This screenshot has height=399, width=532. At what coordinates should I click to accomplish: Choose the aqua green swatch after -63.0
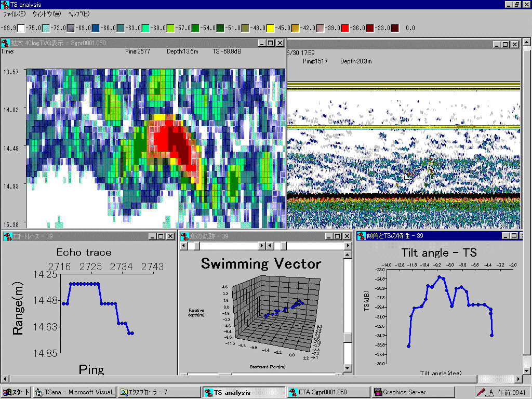tap(145, 28)
